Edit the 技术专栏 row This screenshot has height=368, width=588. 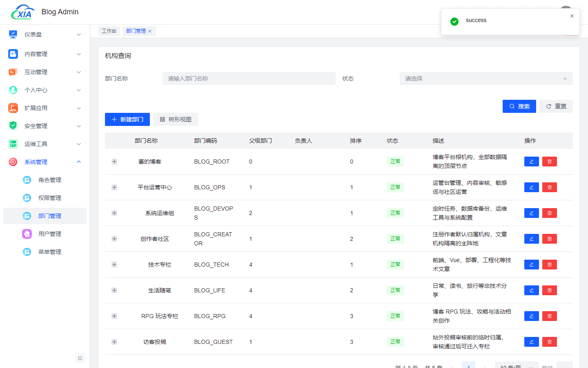[x=532, y=265]
